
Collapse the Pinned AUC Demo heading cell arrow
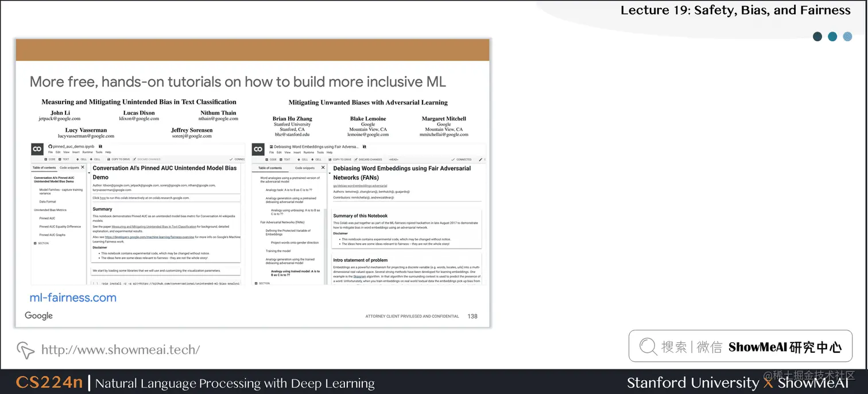(89, 173)
